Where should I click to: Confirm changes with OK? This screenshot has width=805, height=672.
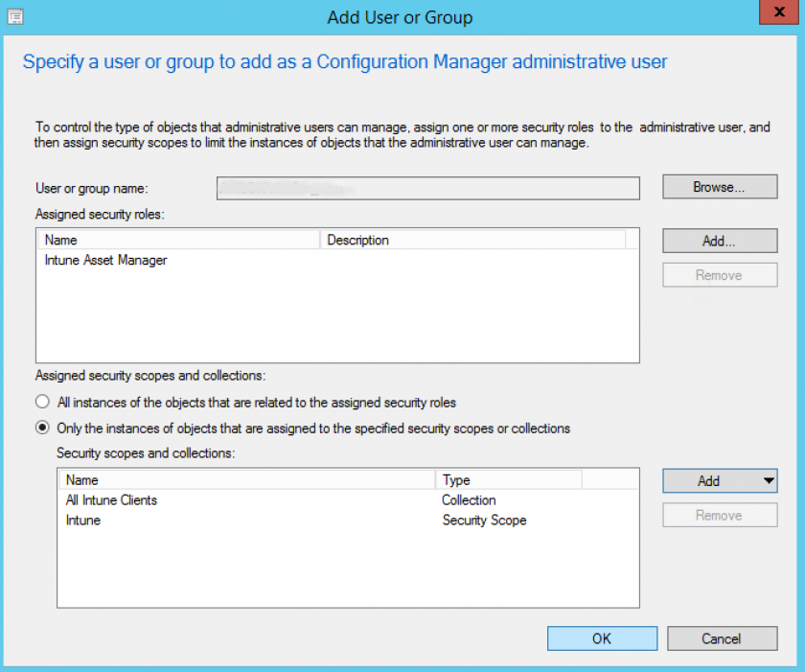(602, 637)
